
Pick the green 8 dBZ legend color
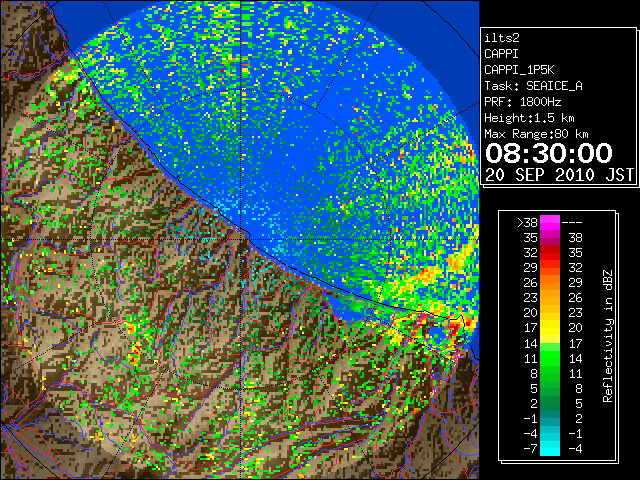550,373
